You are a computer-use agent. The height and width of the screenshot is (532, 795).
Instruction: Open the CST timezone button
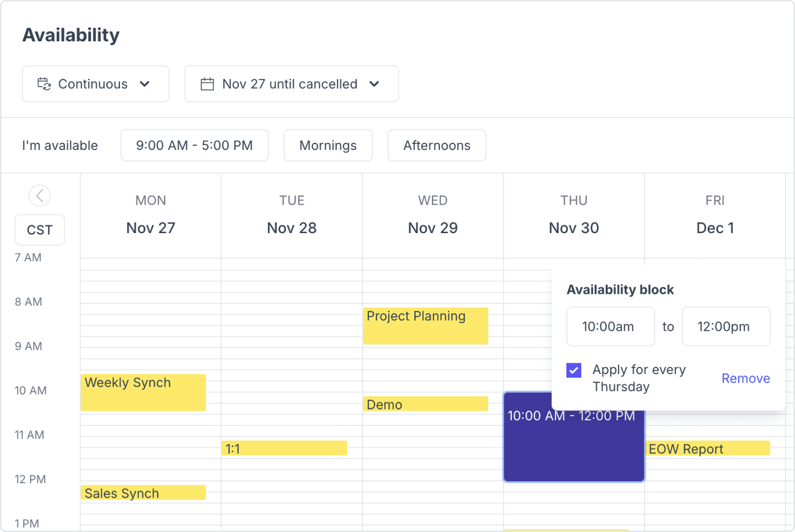coord(40,230)
